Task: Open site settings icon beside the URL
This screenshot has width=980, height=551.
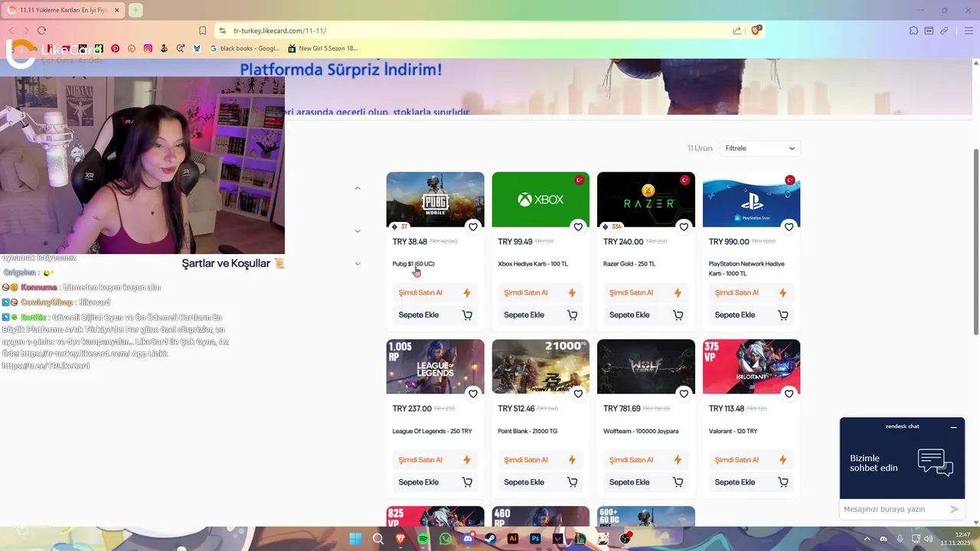Action: (222, 31)
